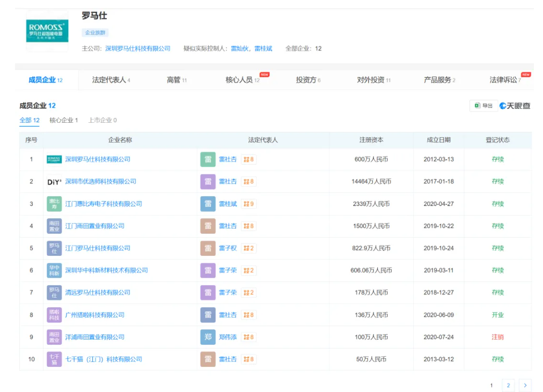Click the related-companies badge in the 广州搭啦科技有限公司 row
Viewport: 543px width, 392px height.
248,315
